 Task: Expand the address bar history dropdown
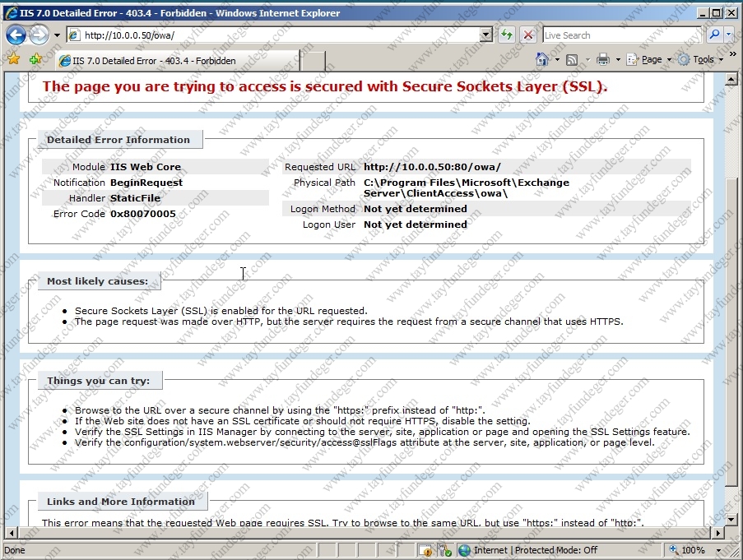(x=486, y=35)
